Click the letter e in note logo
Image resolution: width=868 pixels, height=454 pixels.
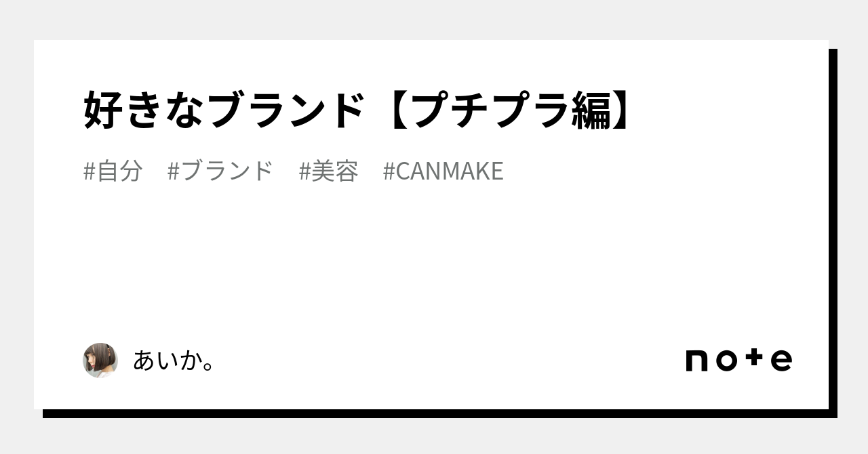(781, 361)
